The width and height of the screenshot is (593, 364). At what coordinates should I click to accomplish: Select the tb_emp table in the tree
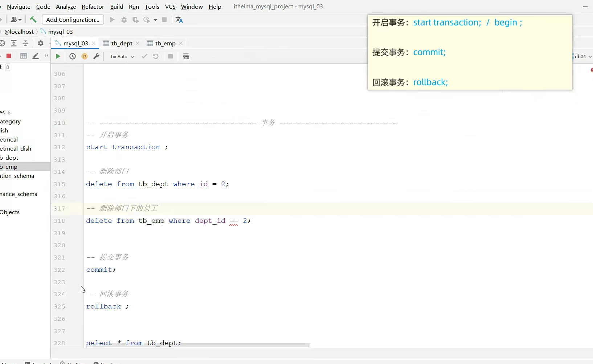[x=25, y=167]
